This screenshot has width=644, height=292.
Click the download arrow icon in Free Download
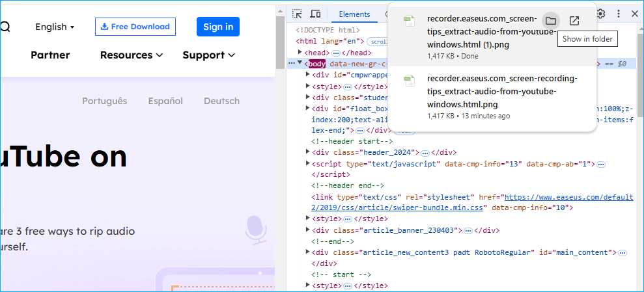104,27
